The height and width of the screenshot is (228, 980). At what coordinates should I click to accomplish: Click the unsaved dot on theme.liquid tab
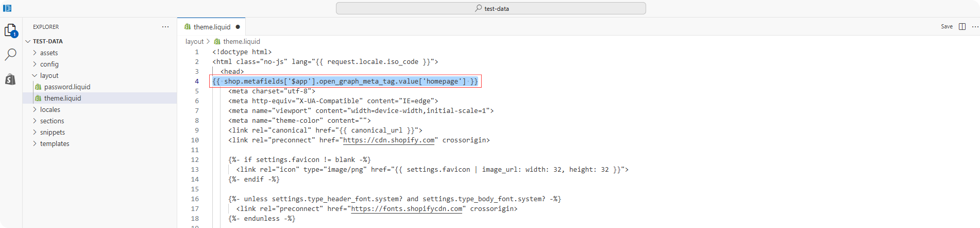[x=238, y=27]
